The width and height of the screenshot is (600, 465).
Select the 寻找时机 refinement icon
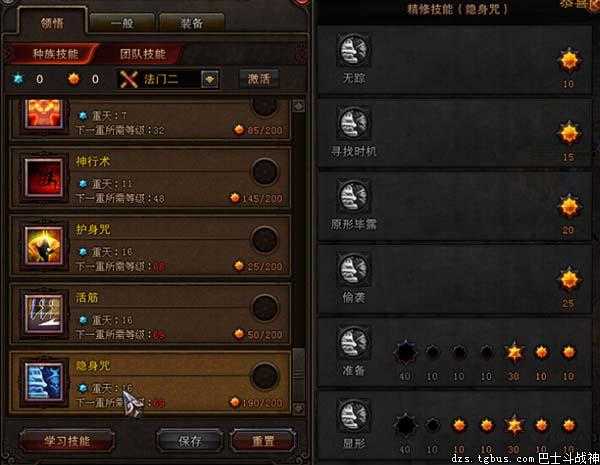pyautogui.click(x=354, y=123)
